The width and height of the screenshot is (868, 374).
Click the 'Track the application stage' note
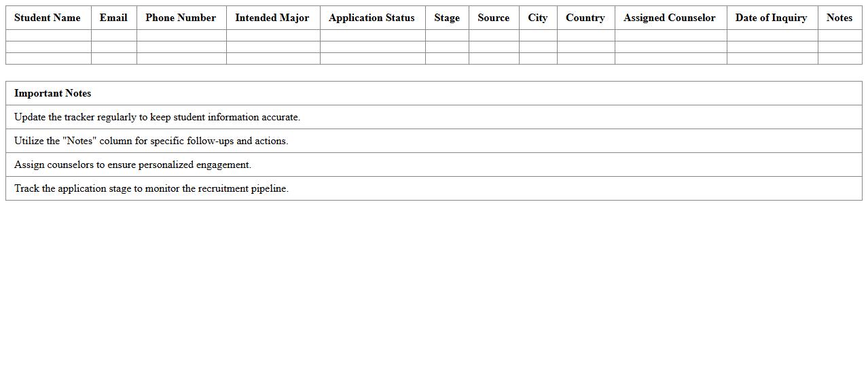pos(434,188)
